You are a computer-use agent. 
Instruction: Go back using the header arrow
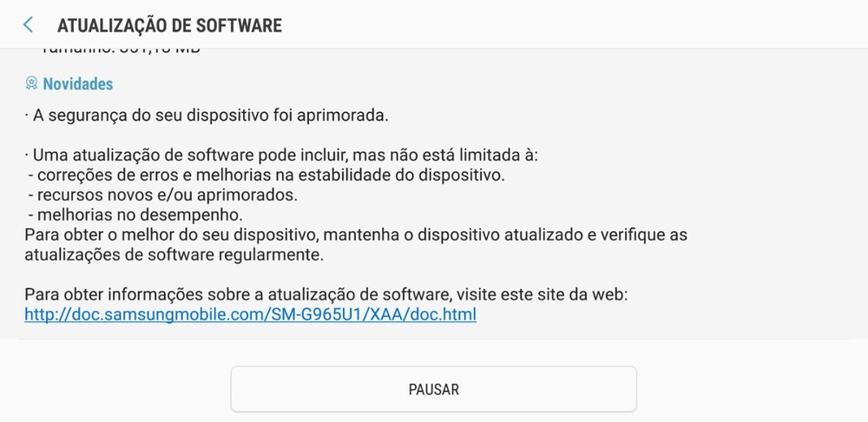point(28,25)
